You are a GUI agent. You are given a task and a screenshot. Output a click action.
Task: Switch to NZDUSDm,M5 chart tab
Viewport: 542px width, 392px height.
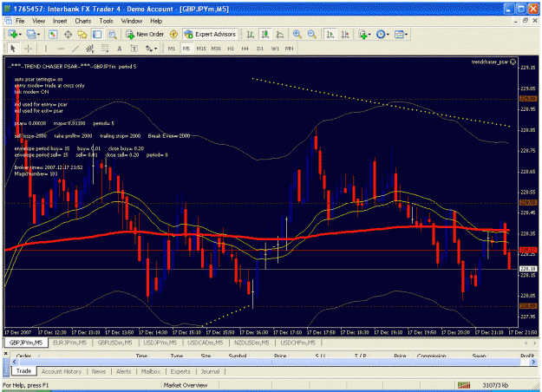[251, 343]
